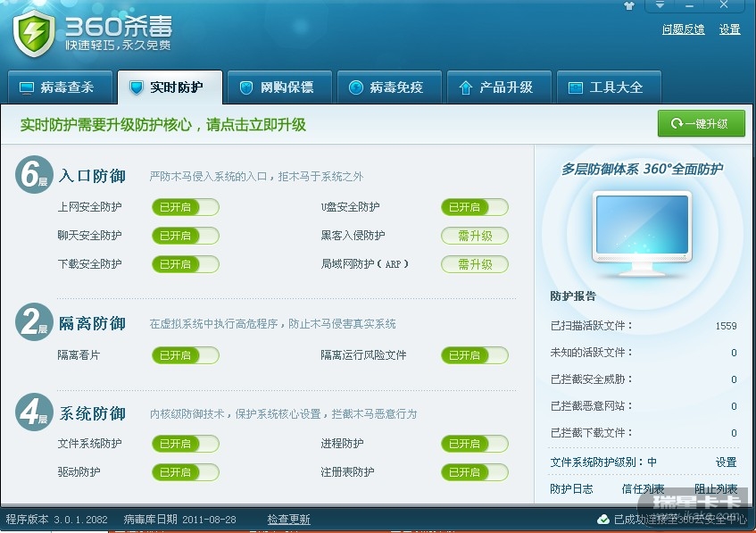Click 多层防御体系 360°全面防护 title

(643, 169)
